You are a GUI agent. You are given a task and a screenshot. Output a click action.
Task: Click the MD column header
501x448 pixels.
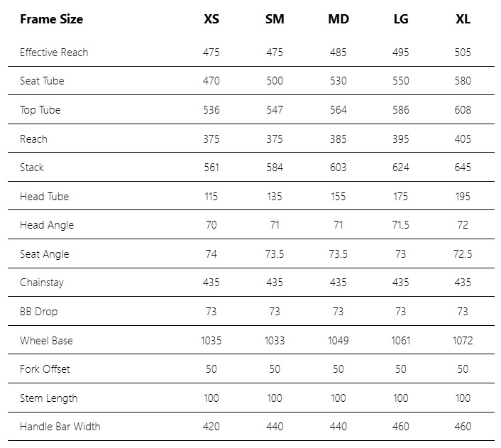pos(338,19)
